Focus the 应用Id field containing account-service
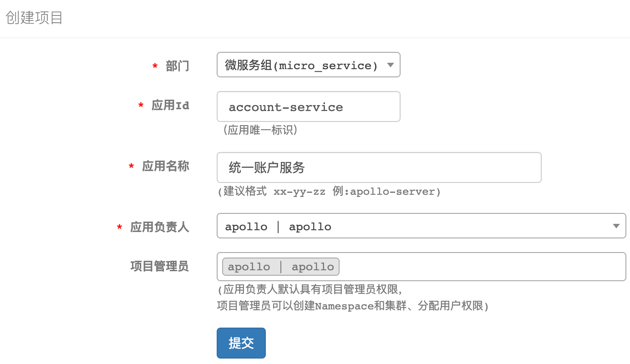This screenshot has height=364, width=630. (308, 107)
